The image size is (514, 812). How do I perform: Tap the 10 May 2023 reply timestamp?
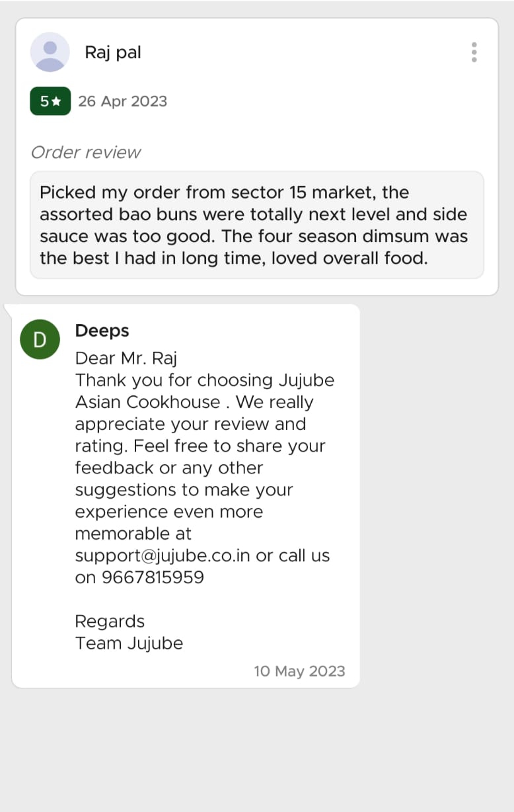tap(299, 671)
